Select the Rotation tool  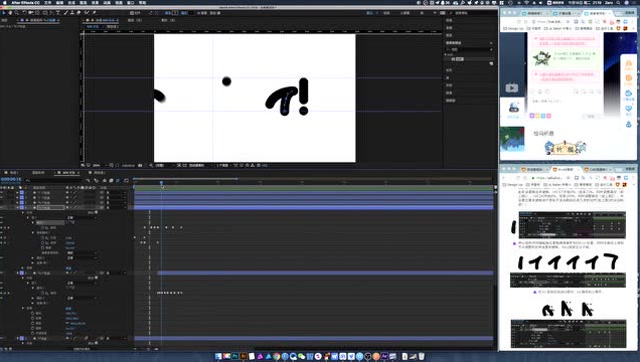(x=24, y=13)
